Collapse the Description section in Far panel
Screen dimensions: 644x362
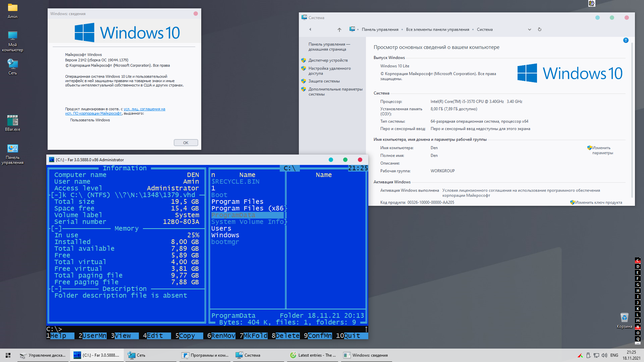(x=56, y=289)
